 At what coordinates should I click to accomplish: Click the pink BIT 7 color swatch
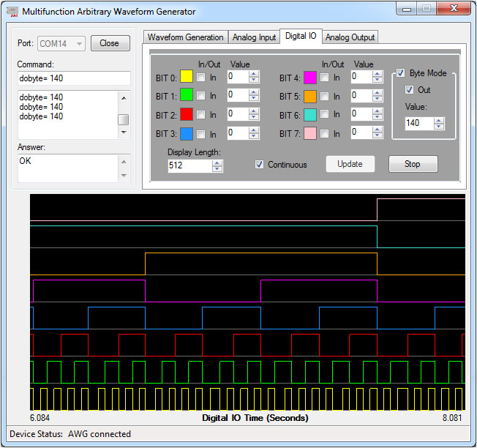[310, 133]
